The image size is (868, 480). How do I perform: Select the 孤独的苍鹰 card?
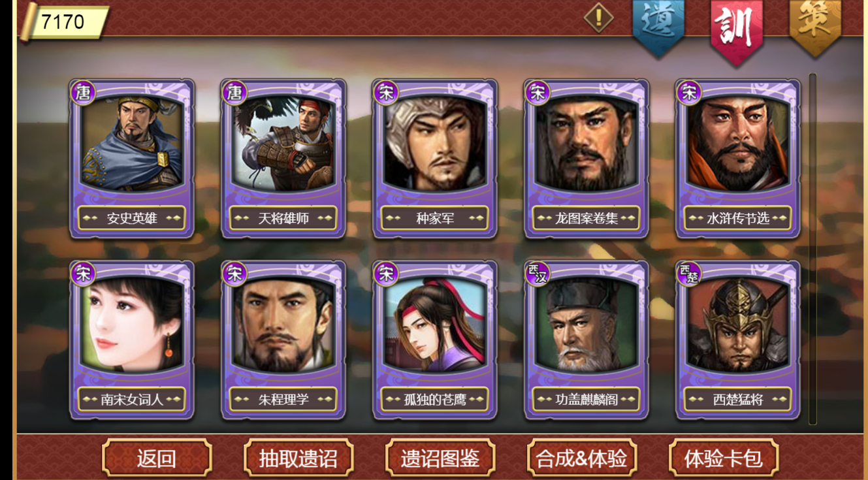tap(435, 340)
